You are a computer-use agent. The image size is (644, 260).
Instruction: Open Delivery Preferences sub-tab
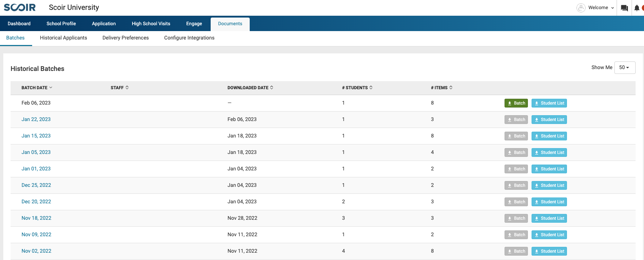click(x=126, y=38)
